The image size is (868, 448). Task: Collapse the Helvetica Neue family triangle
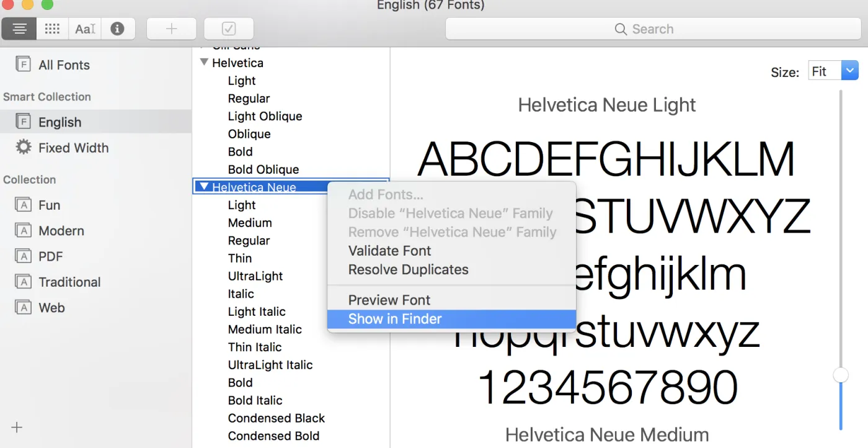204,187
